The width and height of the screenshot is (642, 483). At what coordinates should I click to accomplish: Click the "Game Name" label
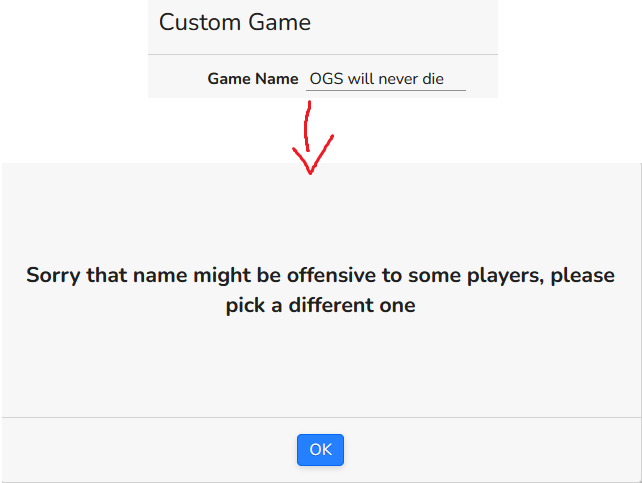[252, 79]
